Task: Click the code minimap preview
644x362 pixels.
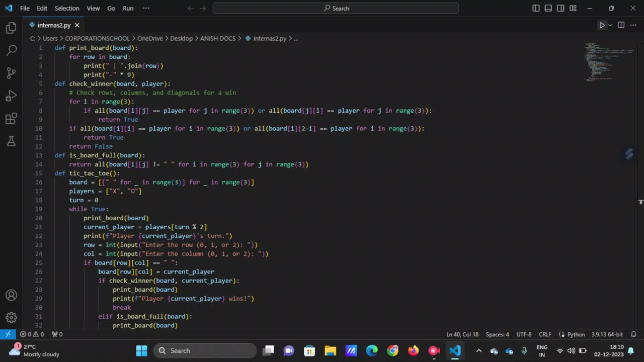Action: [609, 62]
